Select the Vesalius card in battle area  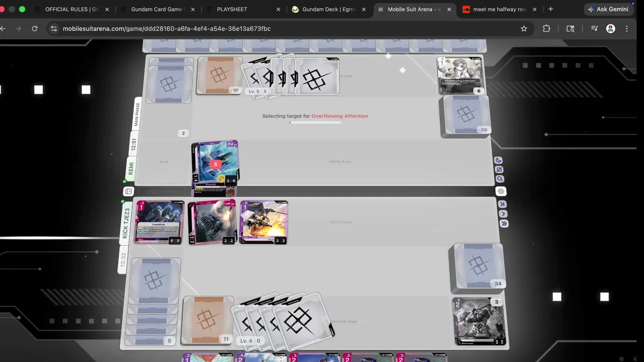[159, 222]
